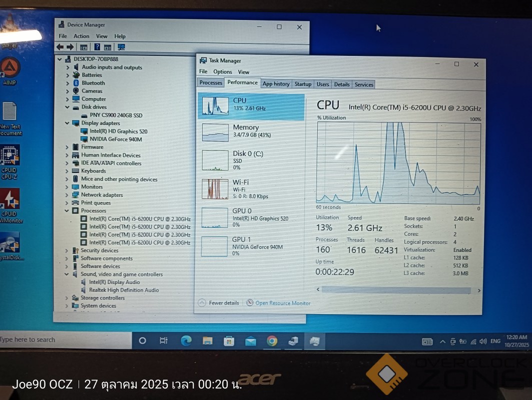Select Disk 0 (C:) performance item
The width and height of the screenshot is (532, 400).
(251, 160)
